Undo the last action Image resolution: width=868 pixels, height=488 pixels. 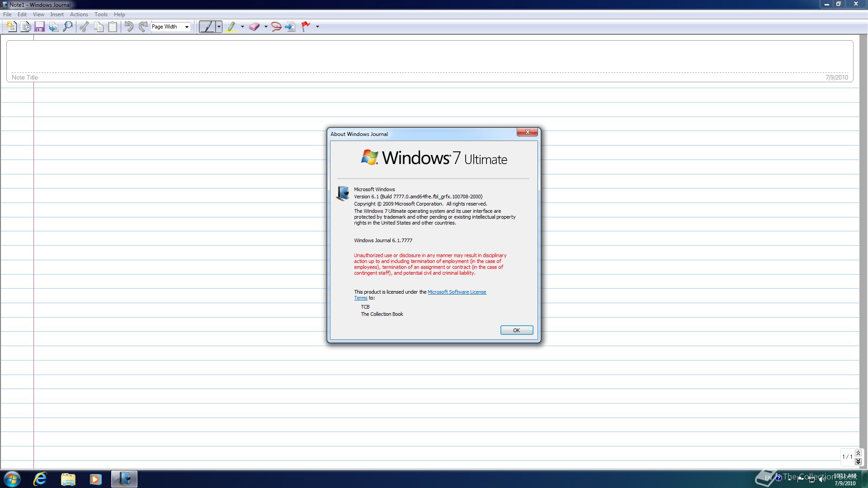(x=129, y=27)
